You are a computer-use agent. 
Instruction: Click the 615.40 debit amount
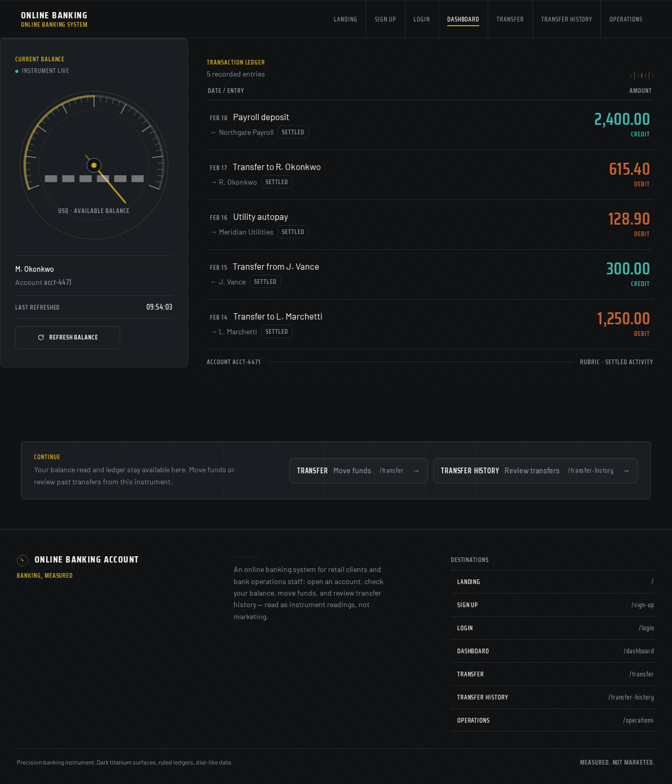629,169
